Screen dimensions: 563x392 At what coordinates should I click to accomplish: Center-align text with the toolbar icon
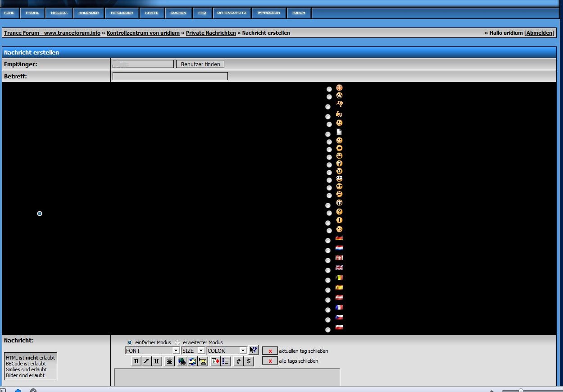[x=169, y=361]
